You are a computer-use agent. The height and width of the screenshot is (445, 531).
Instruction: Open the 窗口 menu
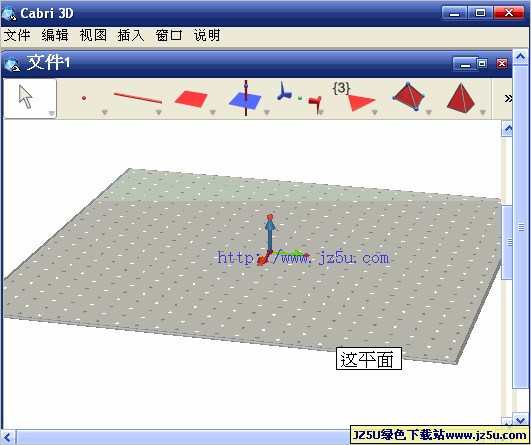point(169,35)
